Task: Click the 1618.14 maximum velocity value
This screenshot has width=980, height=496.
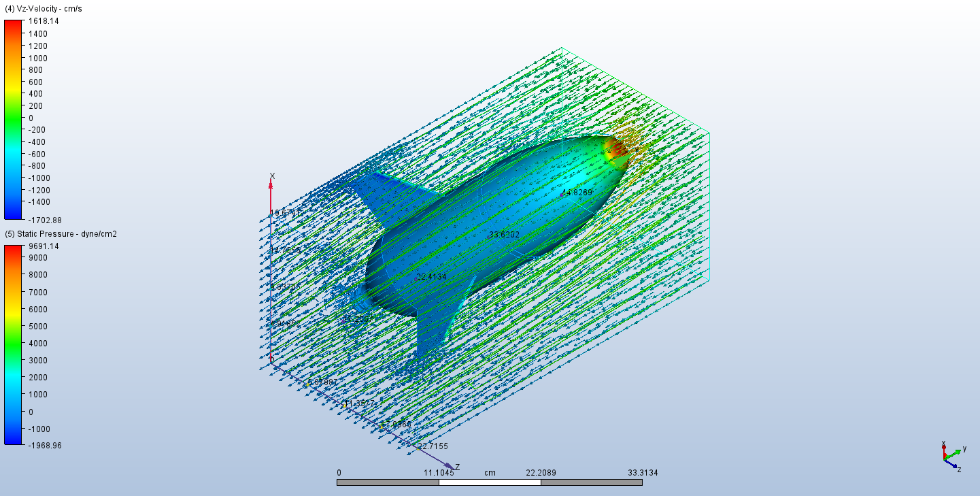Action: [42, 21]
